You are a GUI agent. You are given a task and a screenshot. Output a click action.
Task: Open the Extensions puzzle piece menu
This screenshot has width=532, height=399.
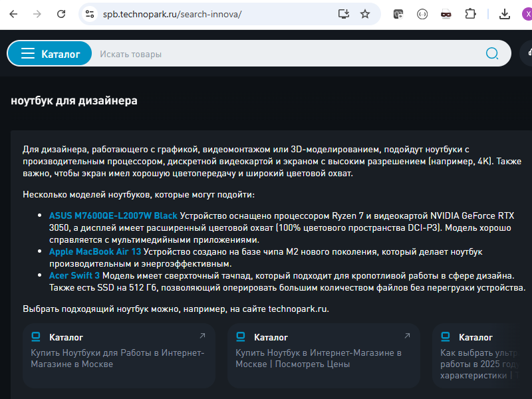click(470, 14)
